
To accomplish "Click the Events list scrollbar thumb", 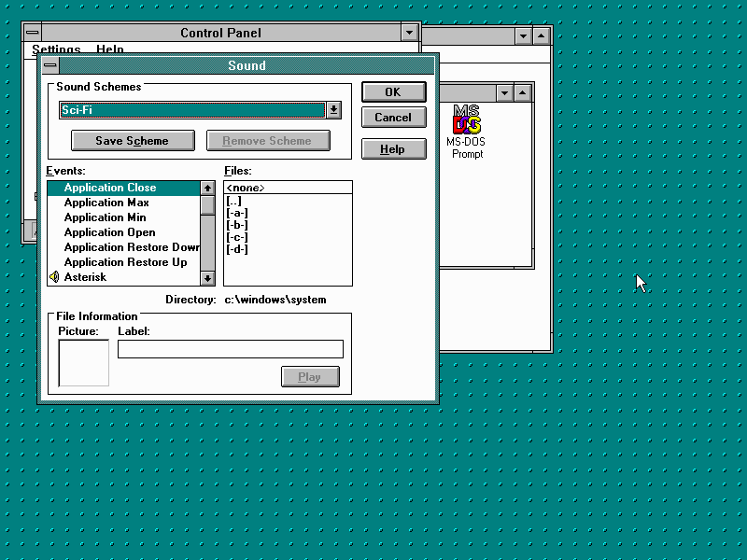I will 207,205.
